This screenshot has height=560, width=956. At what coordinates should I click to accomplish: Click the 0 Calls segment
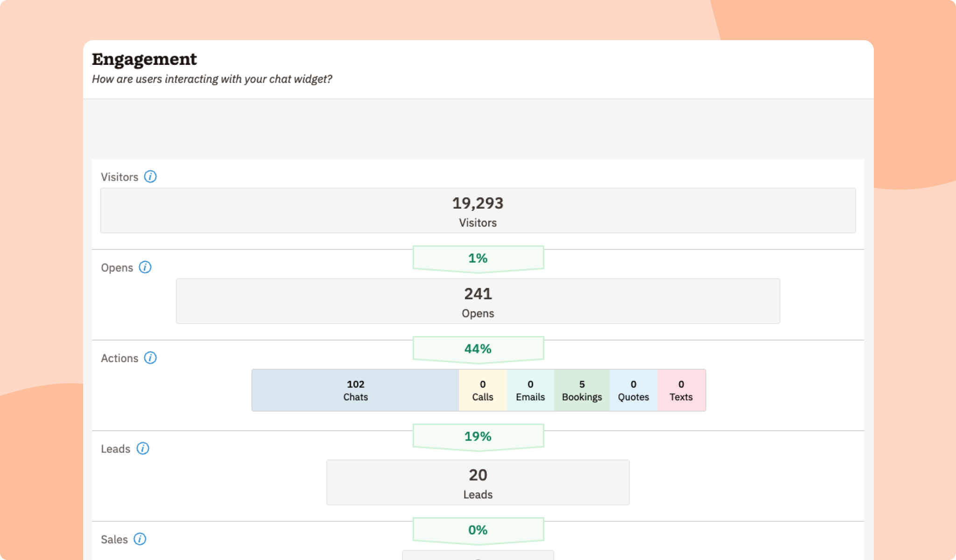click(x=483, y=390)
